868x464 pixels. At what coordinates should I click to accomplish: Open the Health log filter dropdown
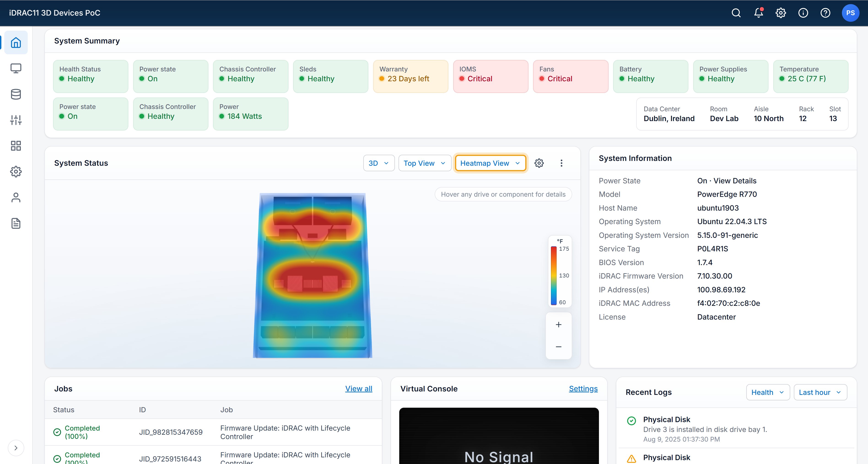[768, 392]
